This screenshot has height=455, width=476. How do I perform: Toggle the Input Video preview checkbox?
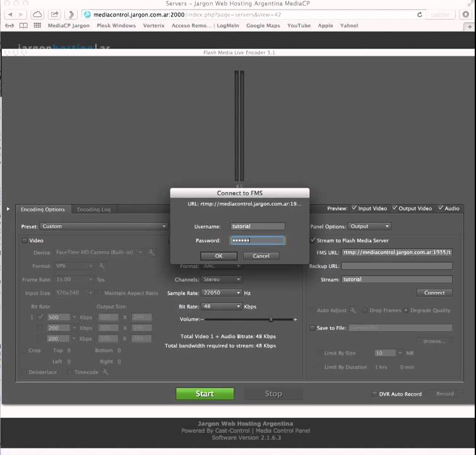tap(354, 208)
